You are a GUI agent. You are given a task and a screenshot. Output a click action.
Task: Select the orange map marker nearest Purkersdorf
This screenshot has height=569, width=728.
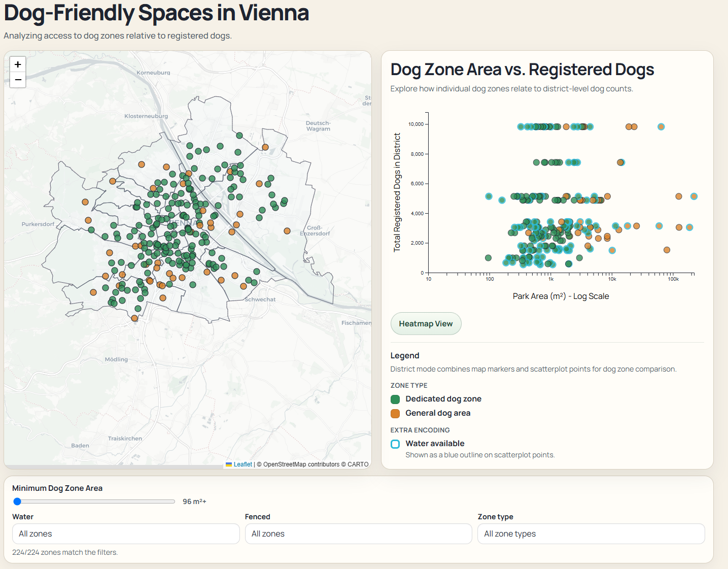tap(88, 220)
